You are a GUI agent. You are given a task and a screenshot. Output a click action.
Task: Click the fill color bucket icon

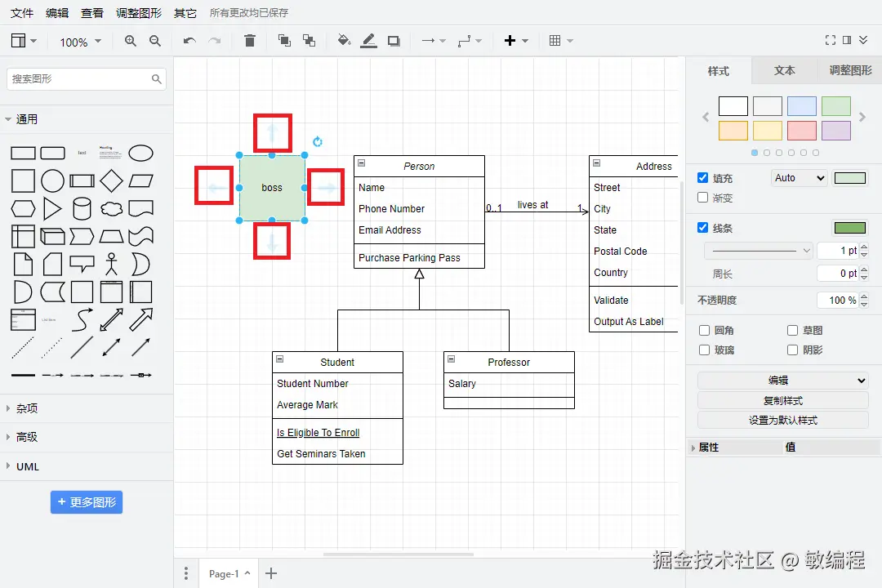344,41
